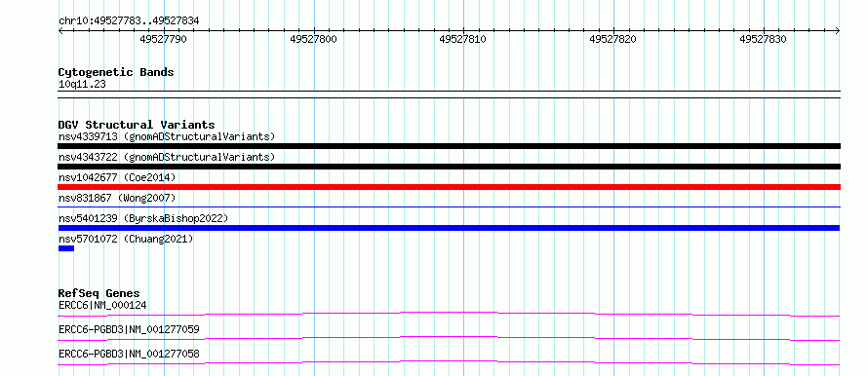Click the RefSeq Genes track title

pyautogui.click(x=99, y=293)
